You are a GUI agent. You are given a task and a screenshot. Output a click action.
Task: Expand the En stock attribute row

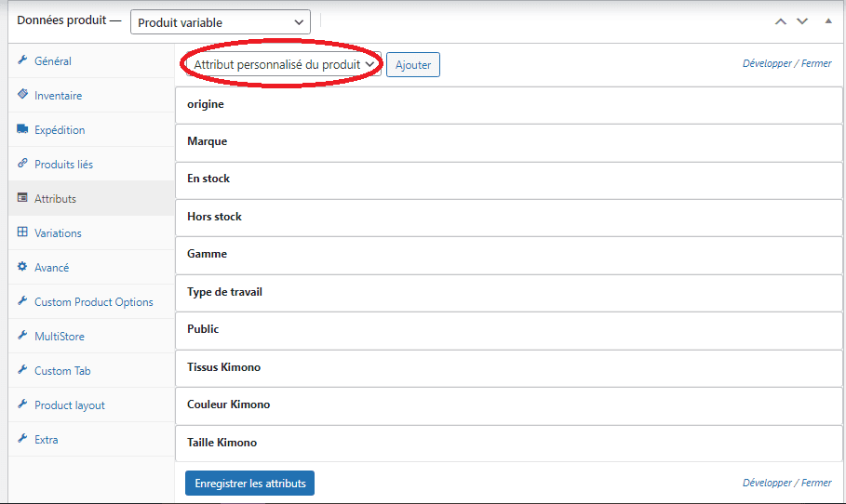pos(509,179)
